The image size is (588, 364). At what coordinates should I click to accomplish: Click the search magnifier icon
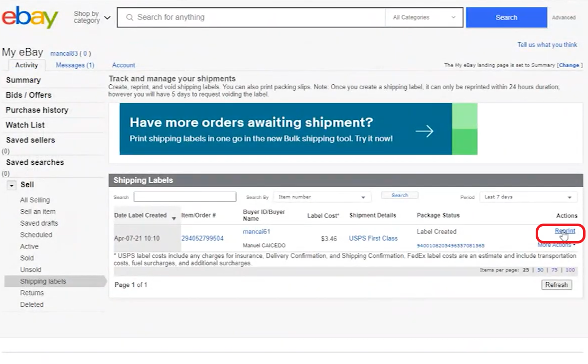[130, 17]
